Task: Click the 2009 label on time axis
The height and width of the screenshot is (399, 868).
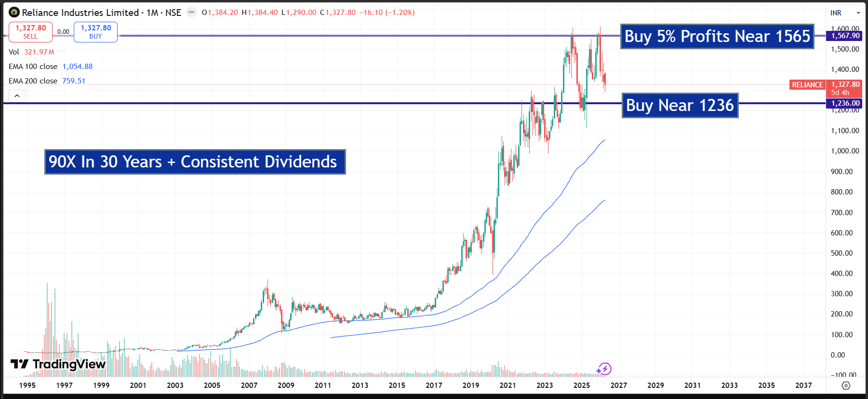Action: 286,385
